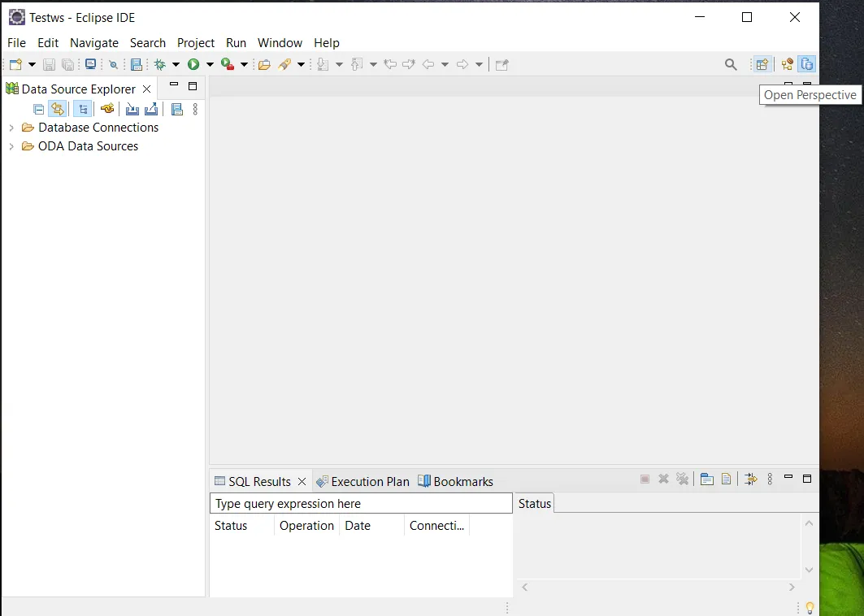Click the Export connection profiles icon

coord(151,109)
